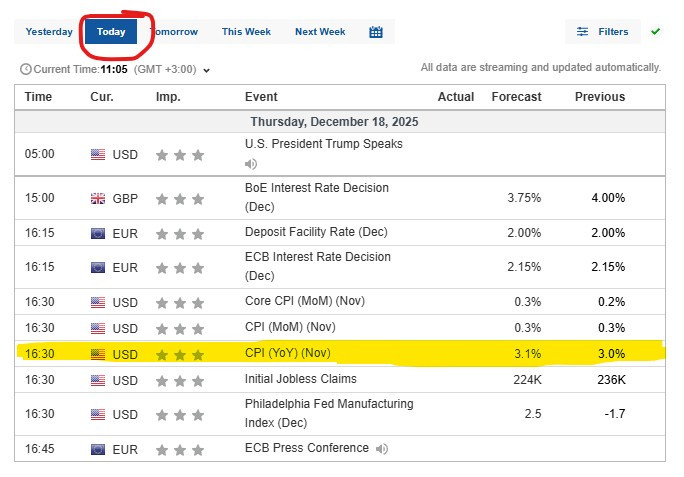
Task: Open the Philadelphia Fed Manufacturing Index event
Action: coord(329,413)
